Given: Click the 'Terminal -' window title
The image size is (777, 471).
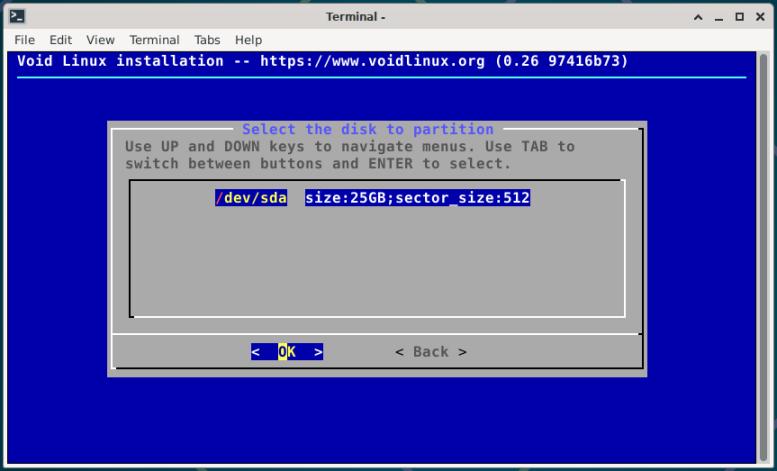Looking at the screenshot, I should tap(355, 17).
